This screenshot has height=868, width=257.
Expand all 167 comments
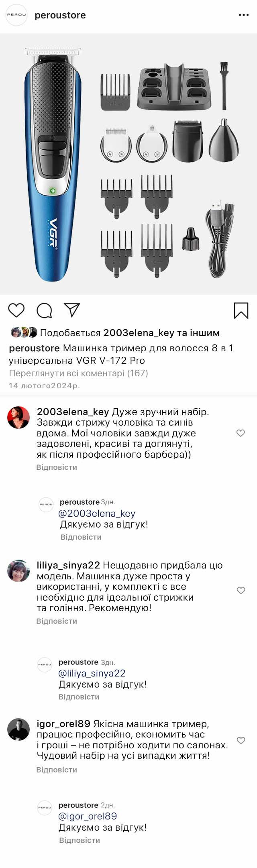(x=79, y=373)
